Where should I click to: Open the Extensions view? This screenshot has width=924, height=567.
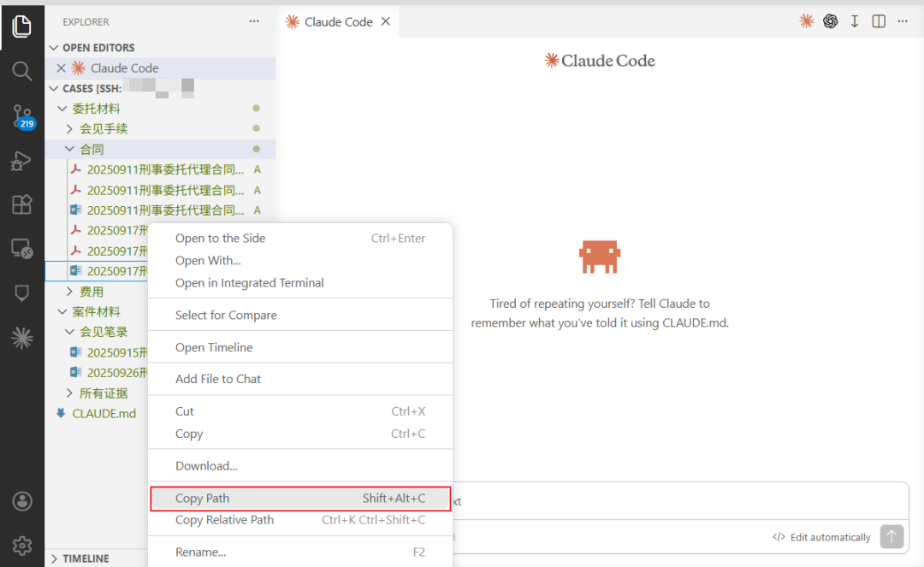click(21, 205)
